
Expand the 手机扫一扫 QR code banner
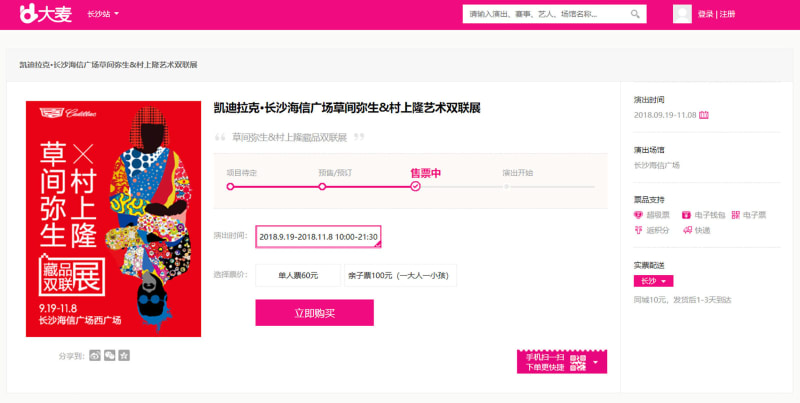pos(562,362)
